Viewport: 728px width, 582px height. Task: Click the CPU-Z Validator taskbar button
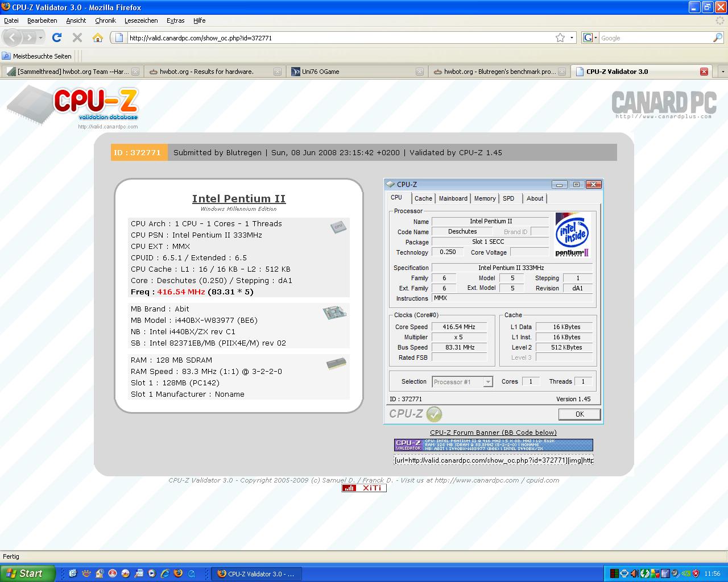257,573
